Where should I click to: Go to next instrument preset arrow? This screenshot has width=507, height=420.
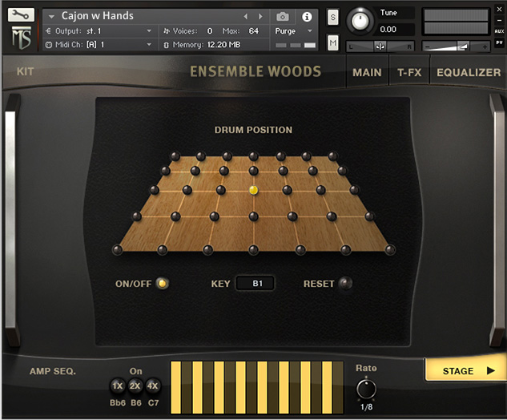click(260, 16)
